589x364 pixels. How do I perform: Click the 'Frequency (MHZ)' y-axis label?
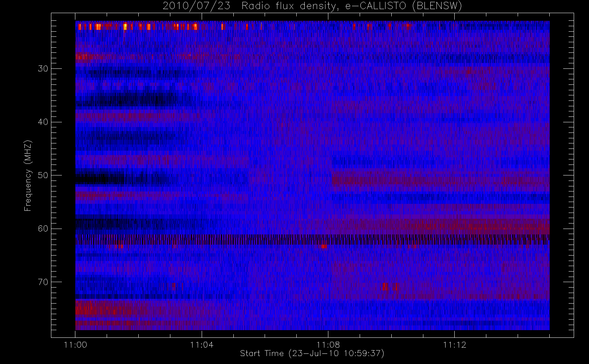pyautogui.click(x=28, y=175)
